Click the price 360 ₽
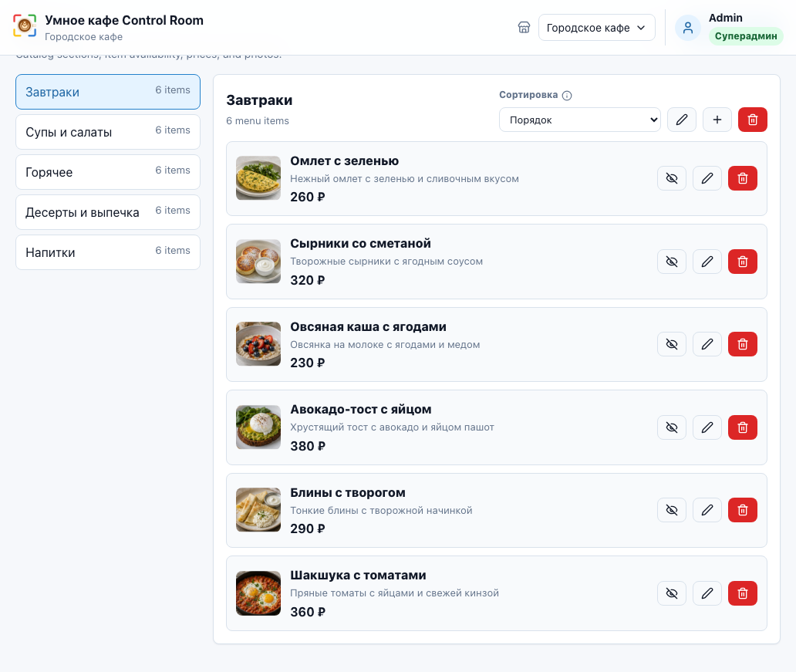 pyautogui.click(x=307, y=612)
